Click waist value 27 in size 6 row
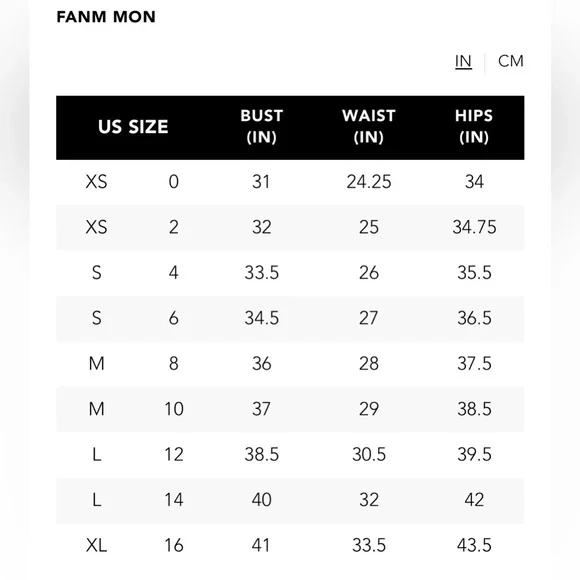Viewport: 580px width, 580px height. pos(369,318)
